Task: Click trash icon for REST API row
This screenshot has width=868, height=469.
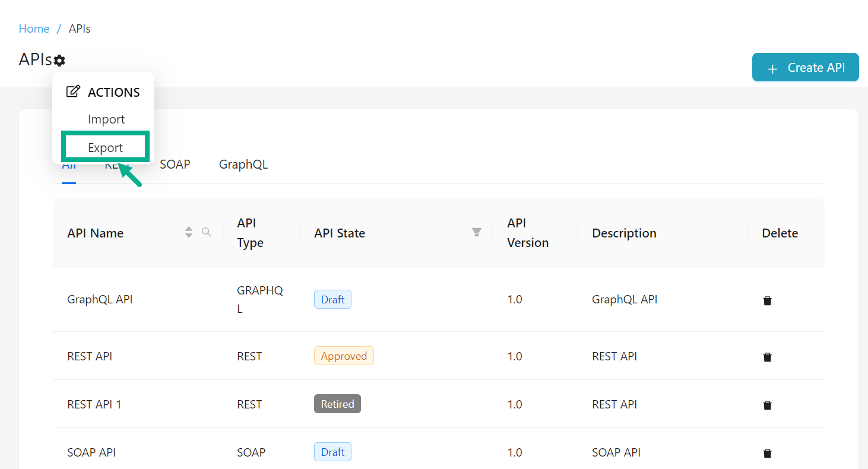Action: 767,357
